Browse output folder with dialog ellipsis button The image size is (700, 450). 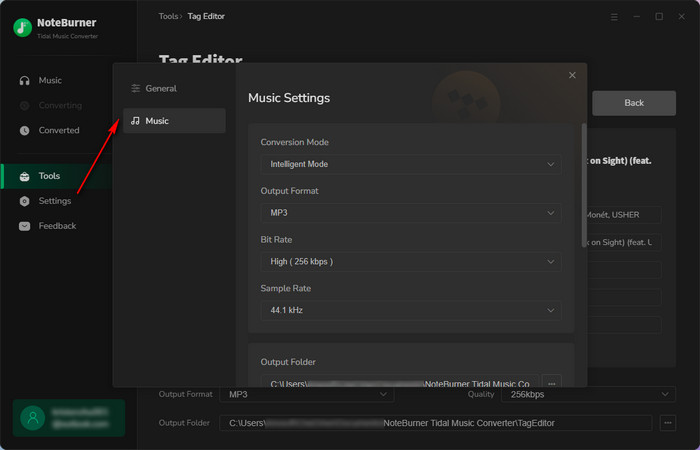(552, 383)
